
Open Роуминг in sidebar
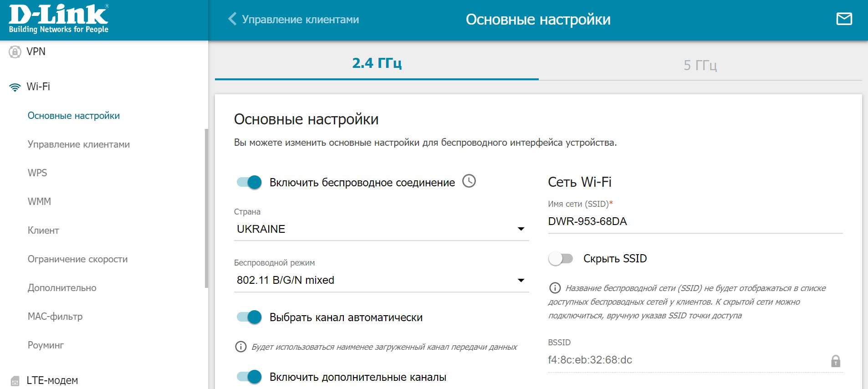tap(46, 345)
